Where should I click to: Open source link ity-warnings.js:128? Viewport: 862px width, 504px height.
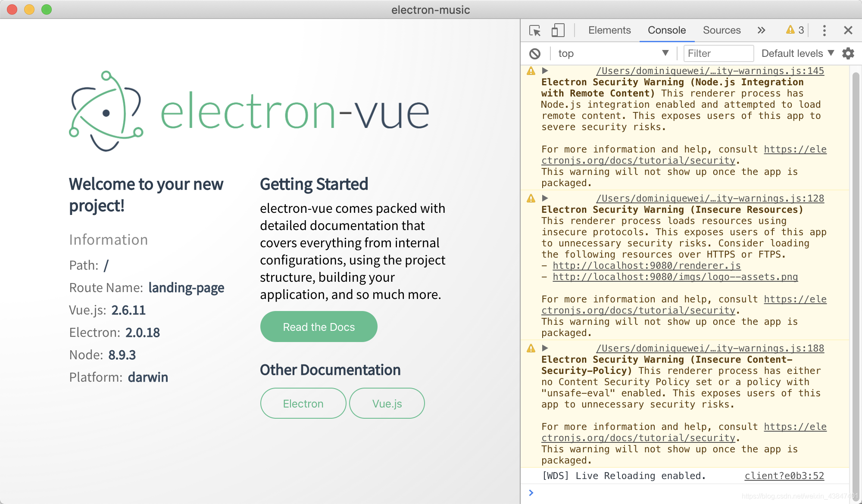pos(710,198)
